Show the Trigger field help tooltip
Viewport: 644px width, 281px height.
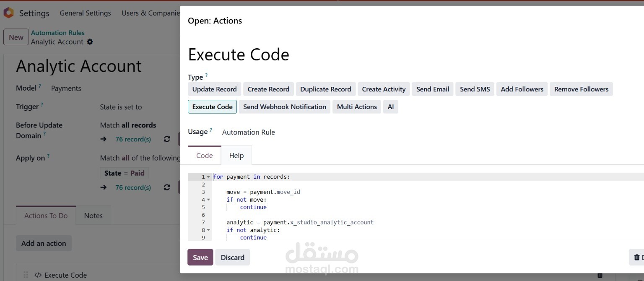coord(42,105)
